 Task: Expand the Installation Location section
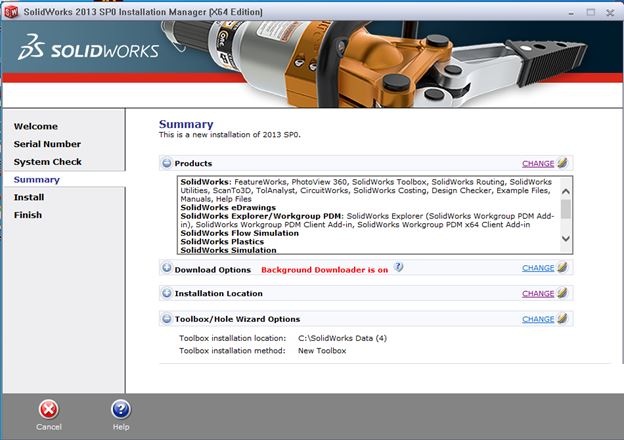pos(166,293)
